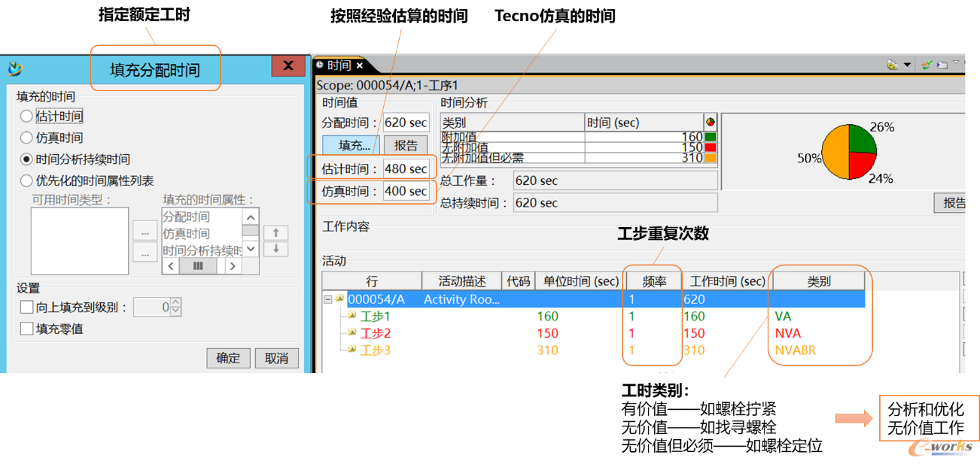Click the 总持续时间 field showing 620 sec
Viewport: 980px width, 464px height.
point(615,202)
